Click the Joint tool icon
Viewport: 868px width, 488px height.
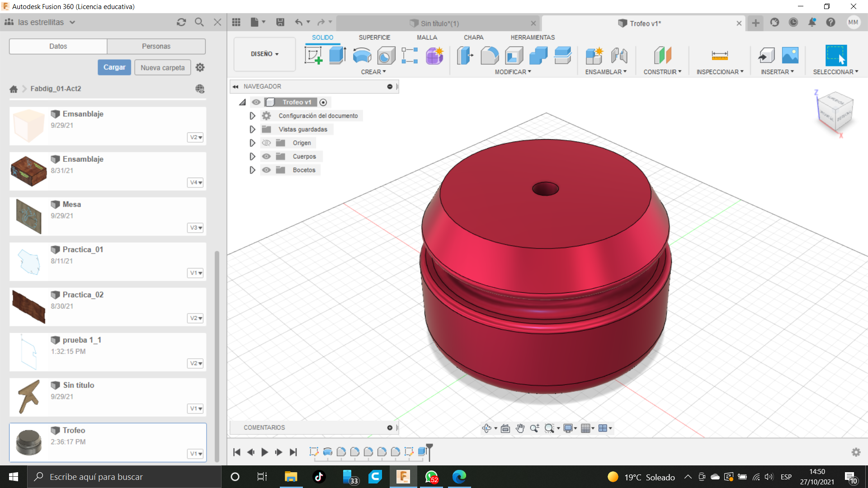[619, 56]
